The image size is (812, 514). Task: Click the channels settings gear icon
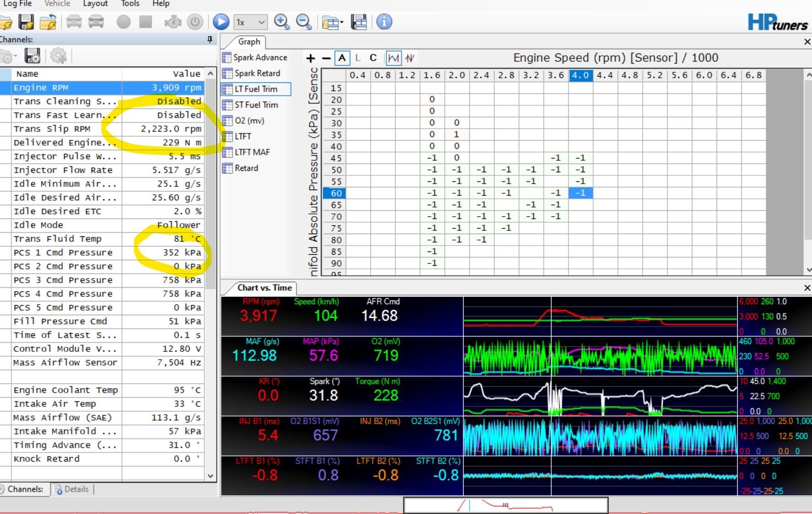pyautogui.click(x=58, y=56)
